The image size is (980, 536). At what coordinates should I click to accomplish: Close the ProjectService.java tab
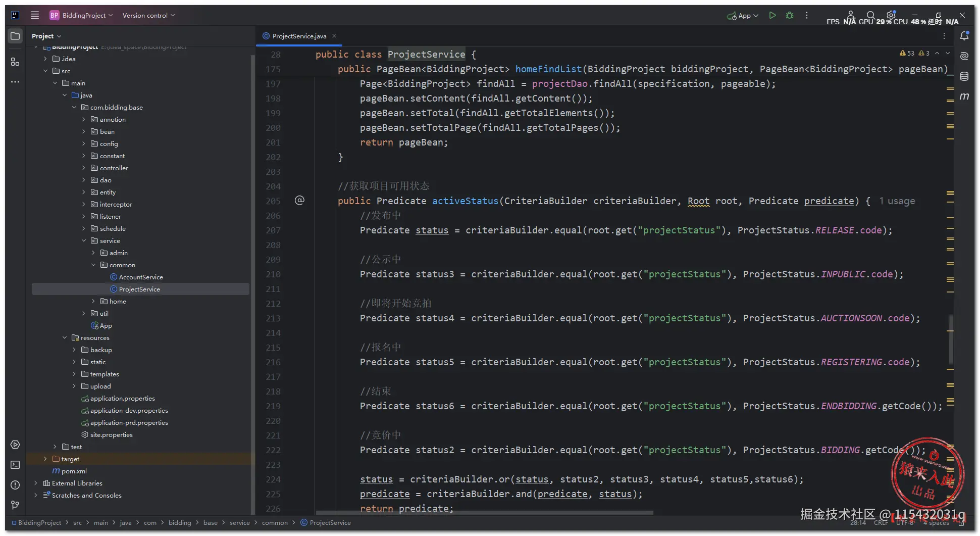[334, 36]
